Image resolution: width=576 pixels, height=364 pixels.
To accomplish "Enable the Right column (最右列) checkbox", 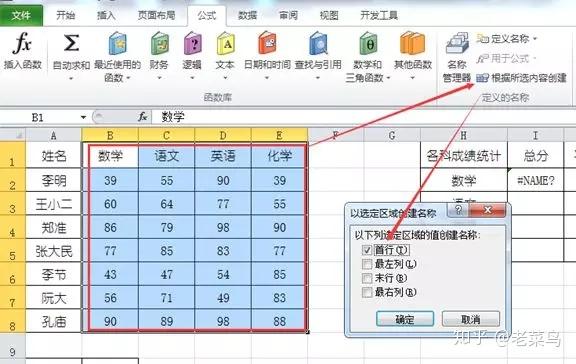I will [x=367, y=292].
